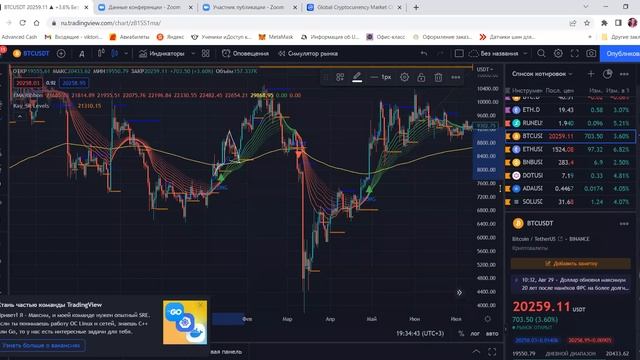640x360 pixels.
Task: Open the Доллар обновил максимум news headline
Action: [x=571, y=284]
